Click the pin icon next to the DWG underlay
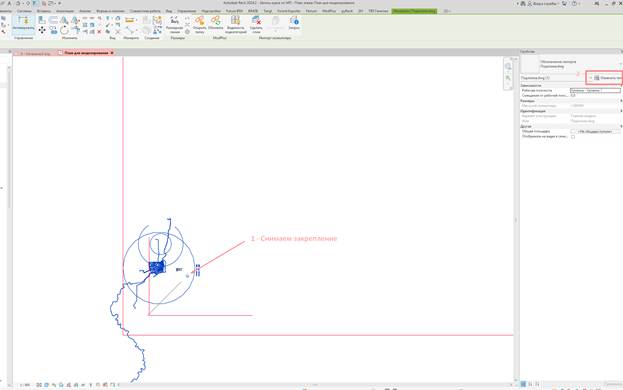Image resolution: width=623 pixels, height=390 pixels. [188, 275]
